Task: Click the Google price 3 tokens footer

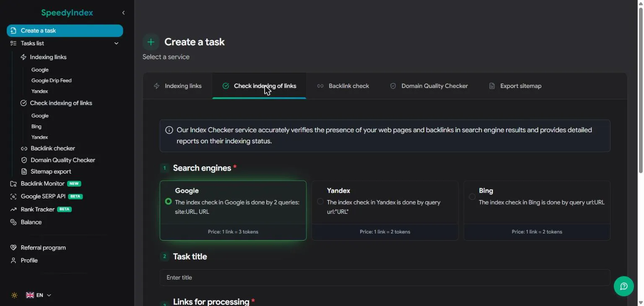Action: [233, 232]
